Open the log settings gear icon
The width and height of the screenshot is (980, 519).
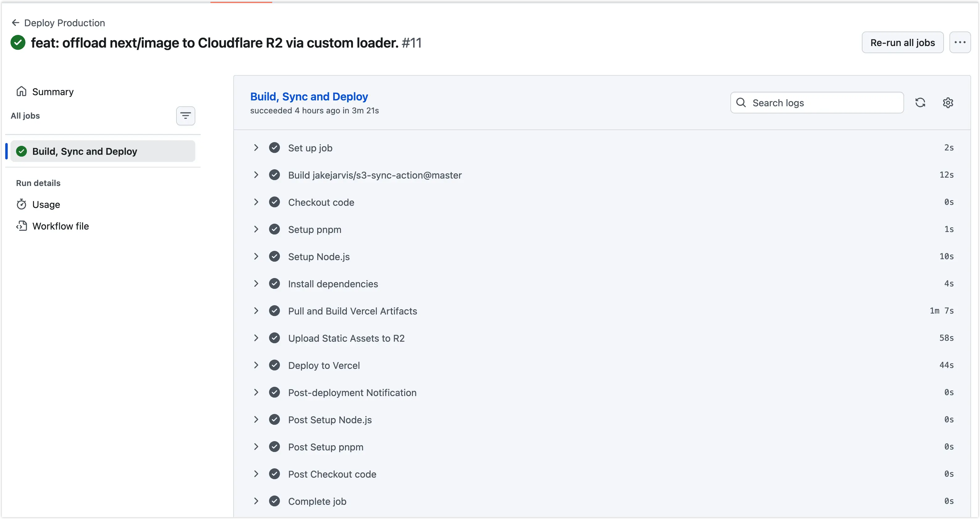(948, 103)
